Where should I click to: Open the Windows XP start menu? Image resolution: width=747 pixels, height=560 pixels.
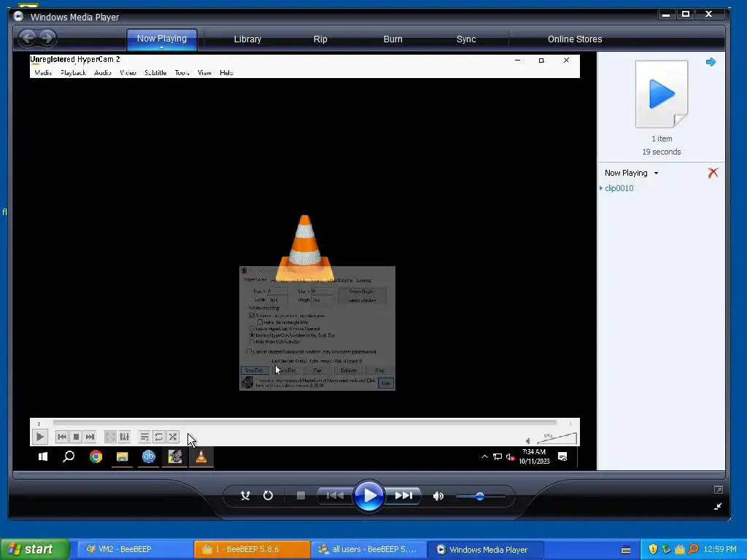(35, 549)
